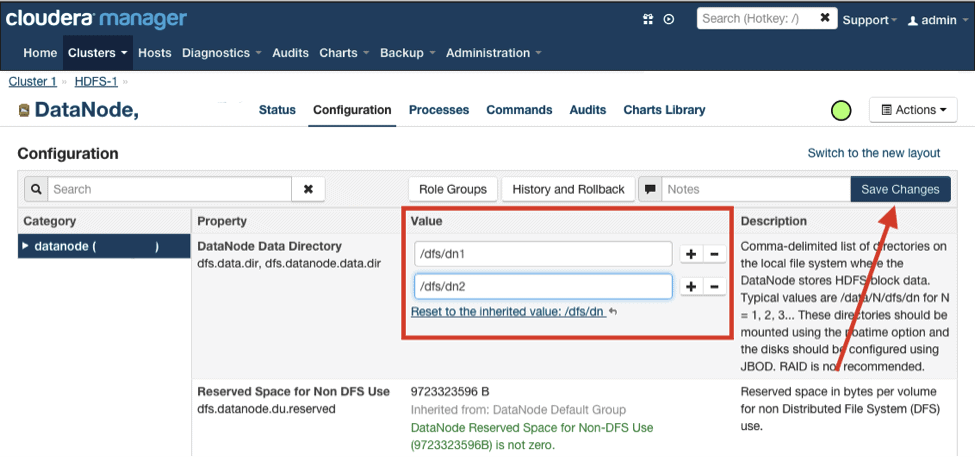Screen dimensions: 975x457
Task: Open the Support menu
Action: [x=869, y=20]
